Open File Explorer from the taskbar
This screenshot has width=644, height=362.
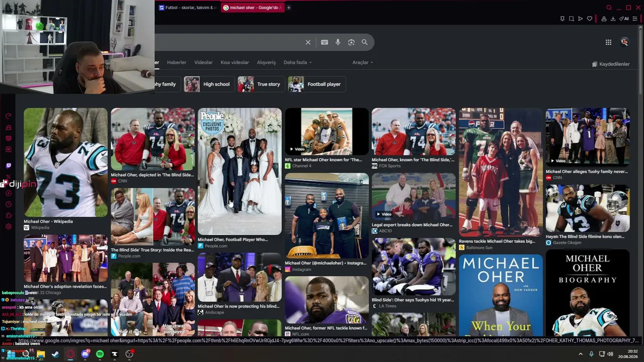pos(41,354)
